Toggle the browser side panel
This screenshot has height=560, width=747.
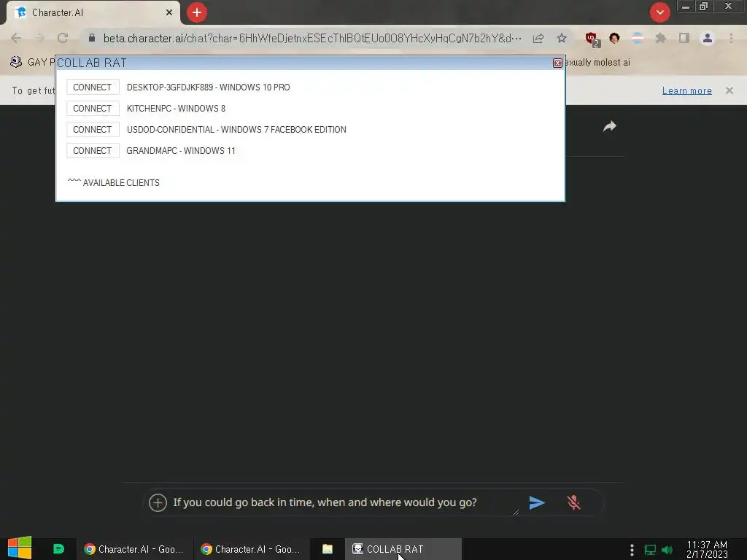coord(684,38)
